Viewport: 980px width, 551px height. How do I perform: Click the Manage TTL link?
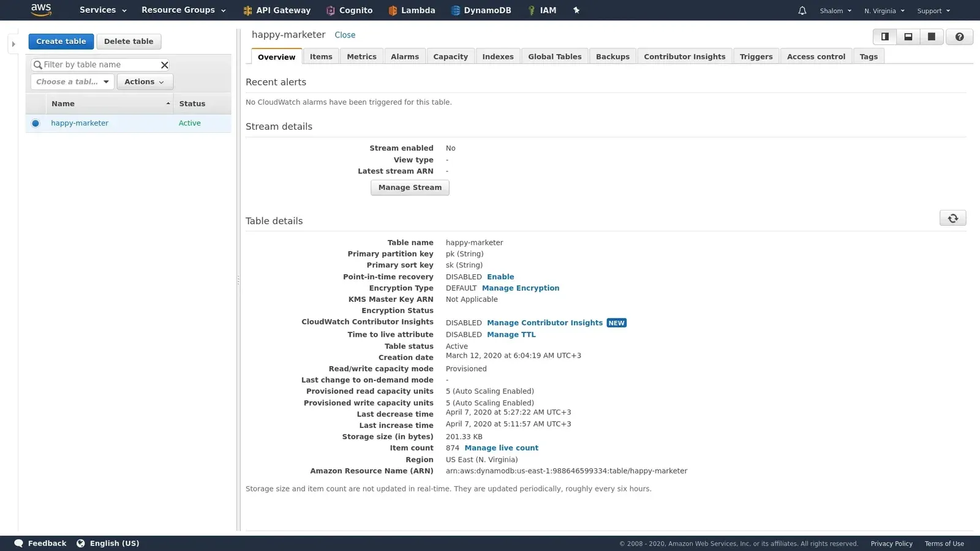coord(511,335)
